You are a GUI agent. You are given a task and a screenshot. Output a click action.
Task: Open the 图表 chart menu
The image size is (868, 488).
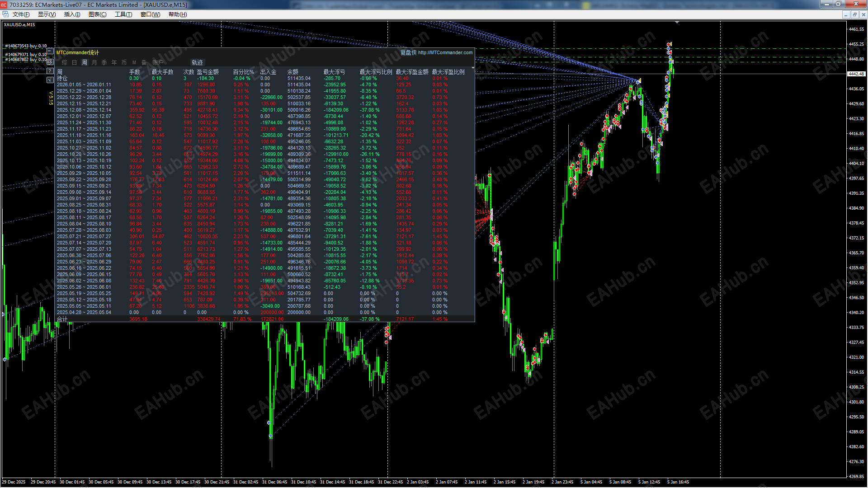(97, 14)
